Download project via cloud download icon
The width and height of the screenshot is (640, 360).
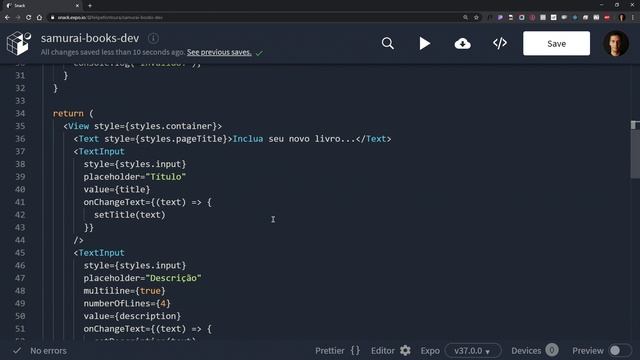pos(462,43)
